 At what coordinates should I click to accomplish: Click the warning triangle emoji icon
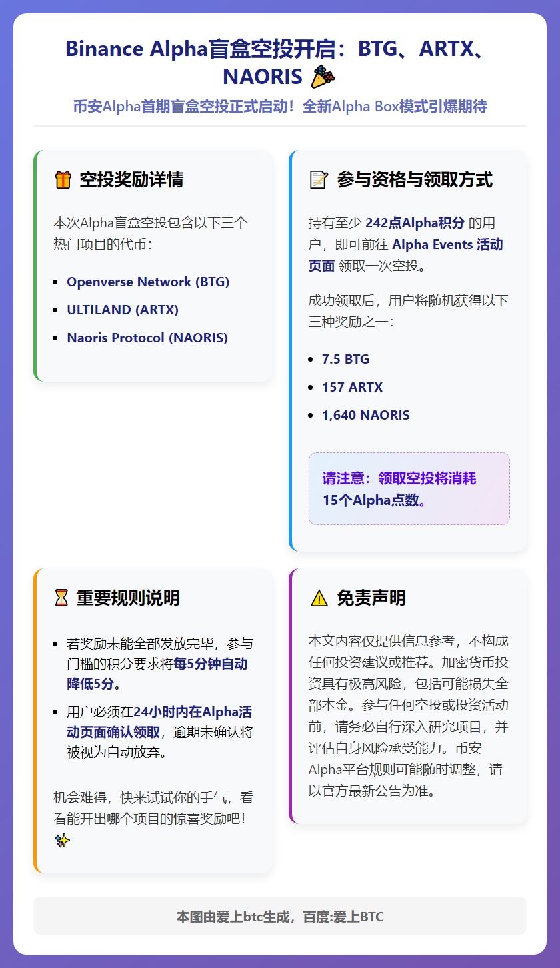click(319, 598)
